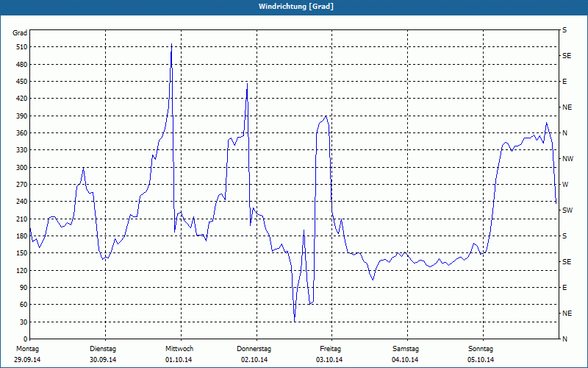Click the 480 axis label
588x368 pixels.
point(22,65)
